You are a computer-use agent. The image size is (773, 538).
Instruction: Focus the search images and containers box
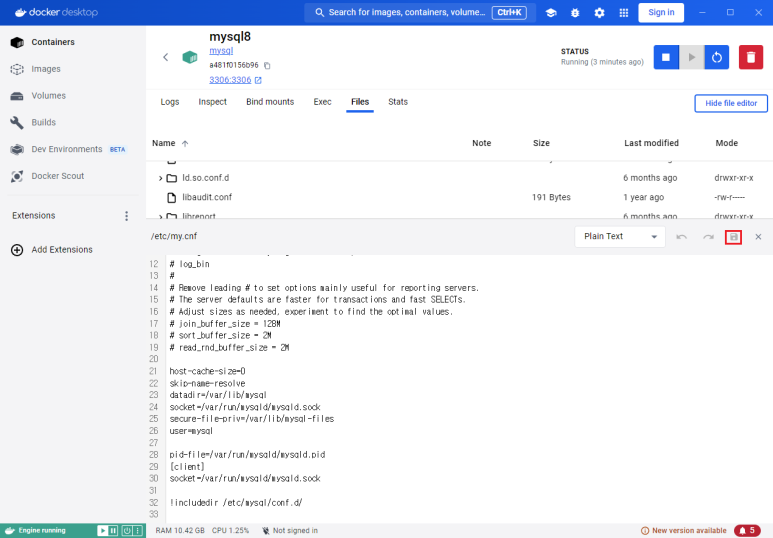(x=419, y=13)
